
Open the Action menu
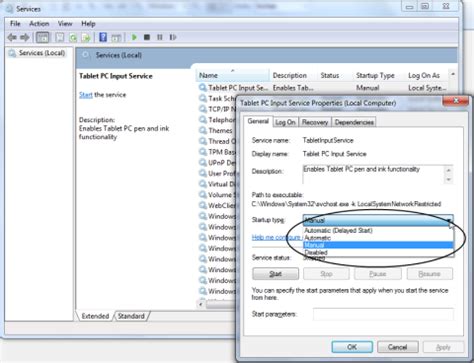coord(39,24)
